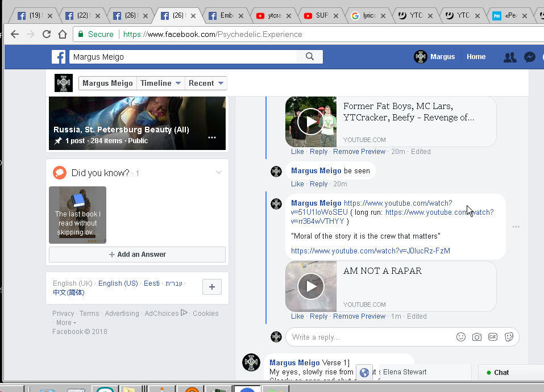Reload the page with browser refresh icon
The image size is (544, 392).
click(47, 34)
